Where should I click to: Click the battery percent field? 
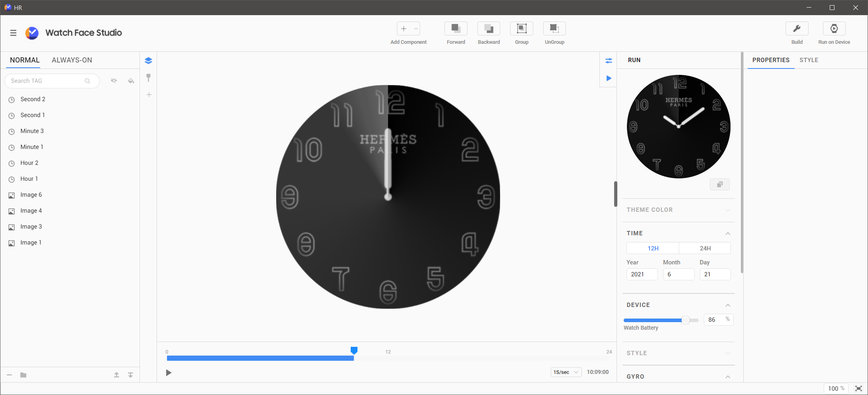(x=719, y=320)
